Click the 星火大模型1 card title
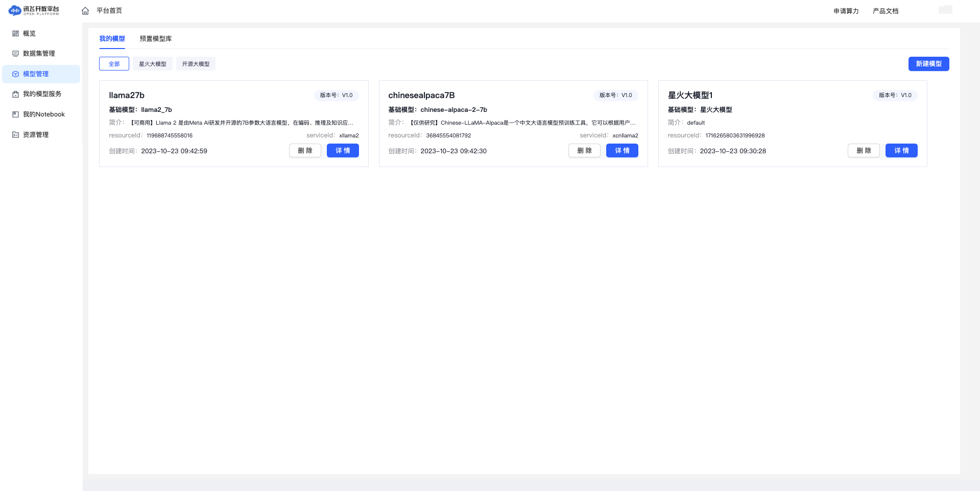Viewport: 980px width, 491px height. point(690,95)
